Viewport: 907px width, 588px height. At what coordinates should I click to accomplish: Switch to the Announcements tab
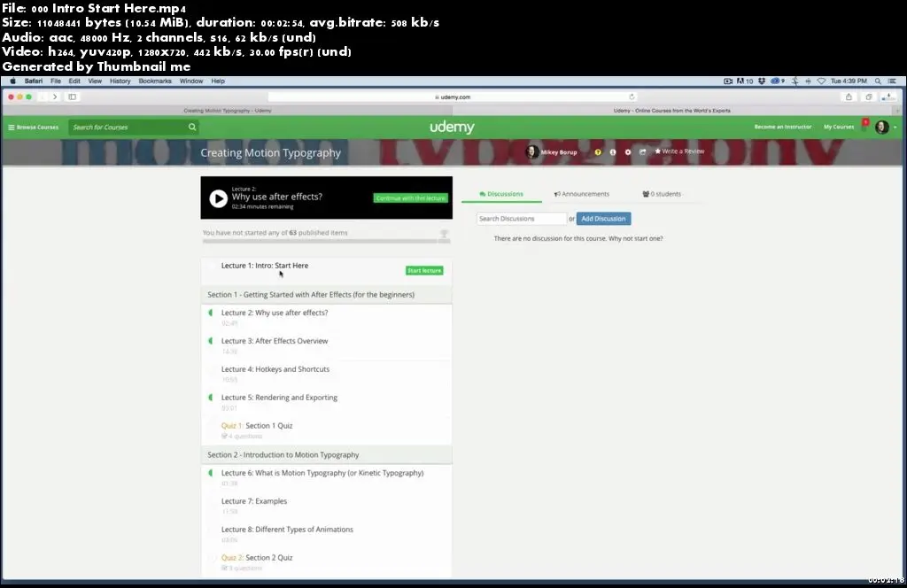(581, 194)
